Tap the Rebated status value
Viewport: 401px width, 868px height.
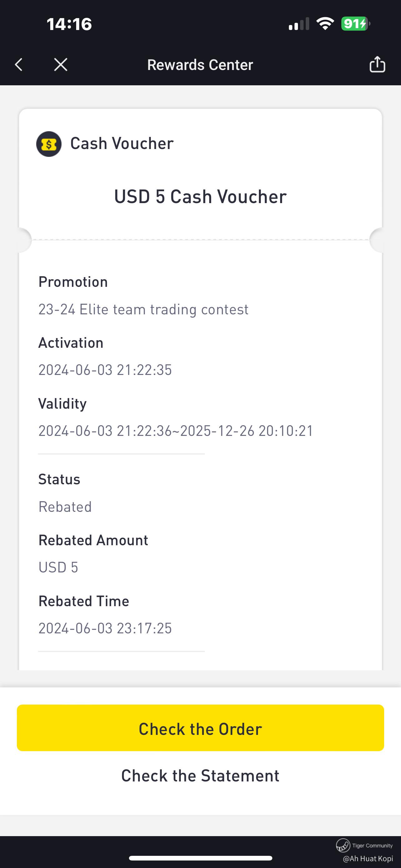point(65,507)
